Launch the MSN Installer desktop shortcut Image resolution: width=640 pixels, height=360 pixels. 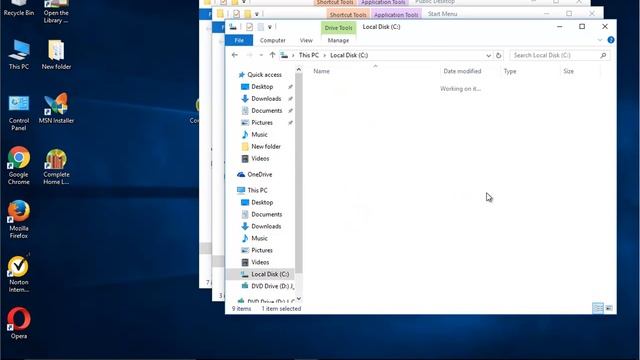pyautogui.click(x=56, y=108)
